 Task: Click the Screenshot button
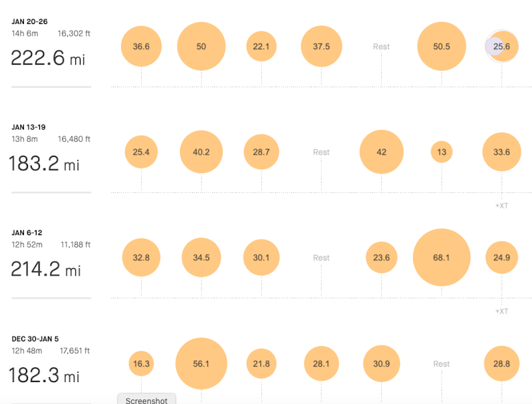point(147,400)
